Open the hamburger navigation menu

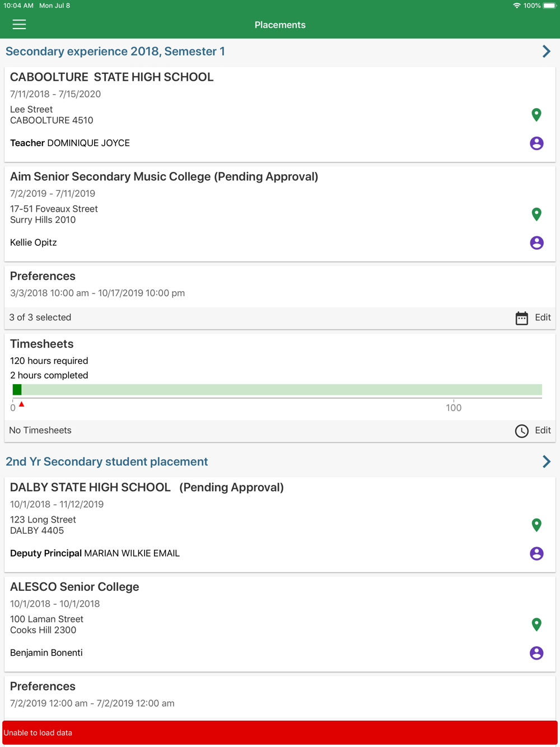19,25
